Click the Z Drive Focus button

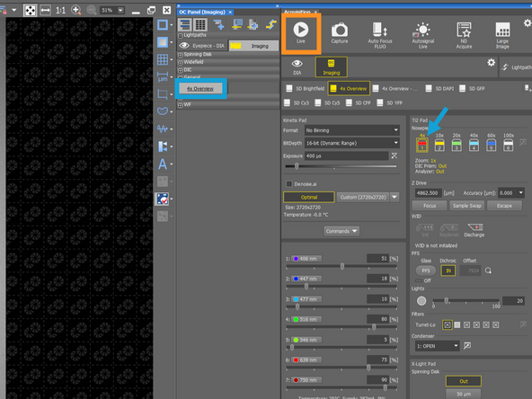pos(430,206)
